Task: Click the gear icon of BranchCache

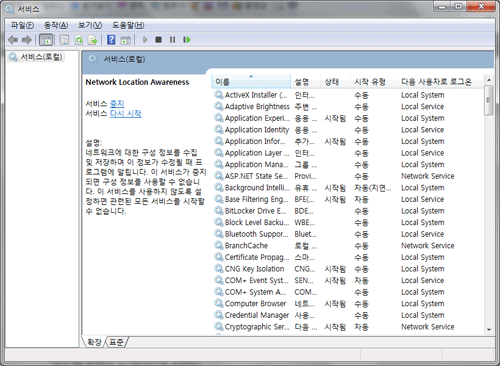Action: click(x=219, y=246)
